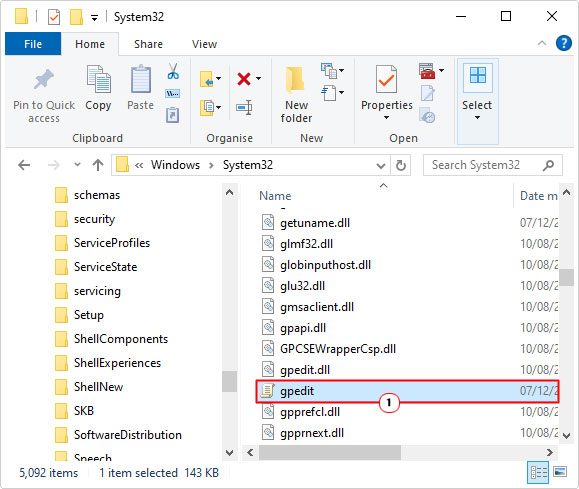Select the globinputhost.dll file
This screenshot has height=489, width=579.
316,265
